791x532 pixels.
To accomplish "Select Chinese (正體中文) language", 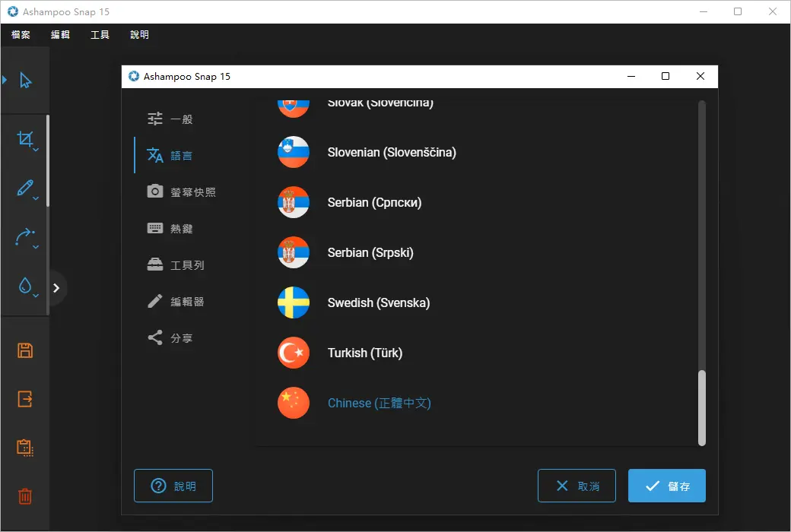I will pos(380,403).
